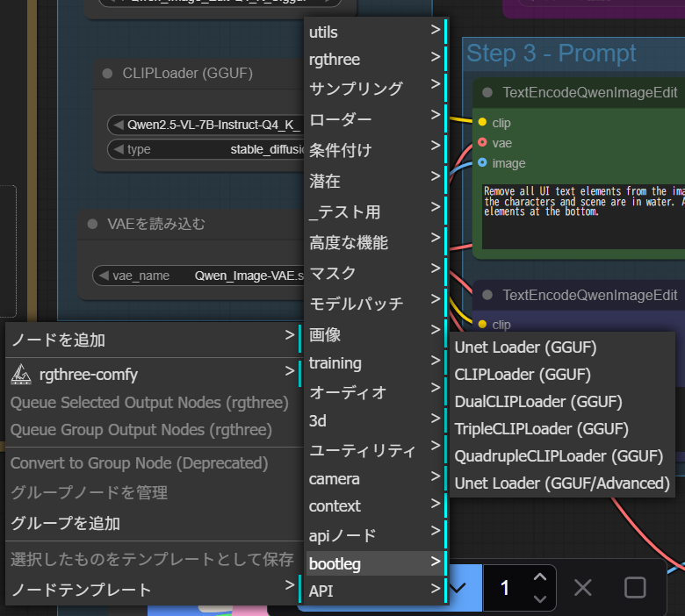Increase batch count with up stepper arrow
Viewport: 685px width, 616px height.
[540, 577]
